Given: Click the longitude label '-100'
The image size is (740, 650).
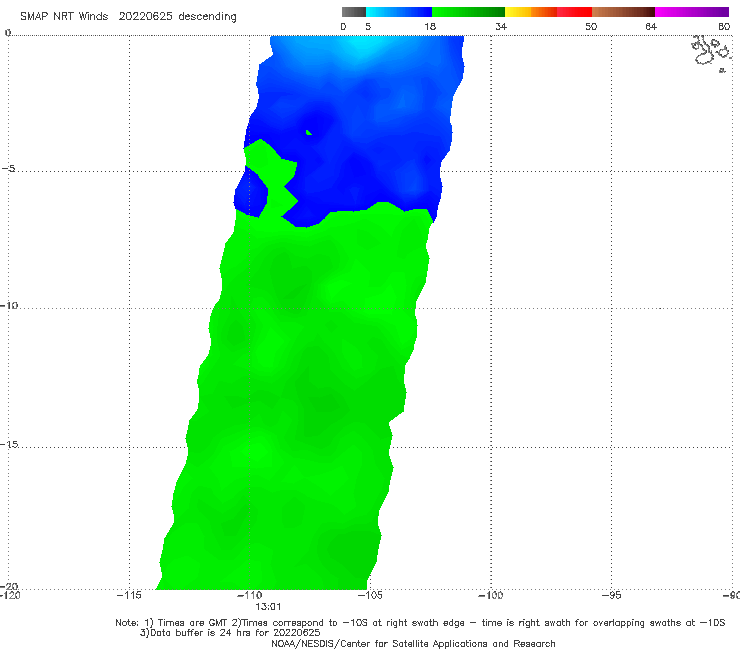Looking at the screenshot, I should [x=491, y=595].
